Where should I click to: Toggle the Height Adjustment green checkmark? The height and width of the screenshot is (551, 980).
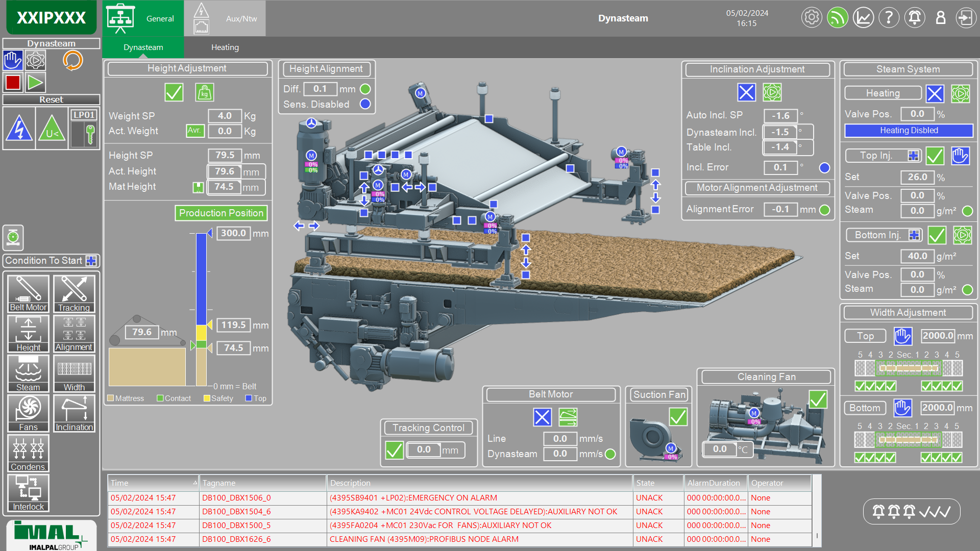(x=174, y=92)
